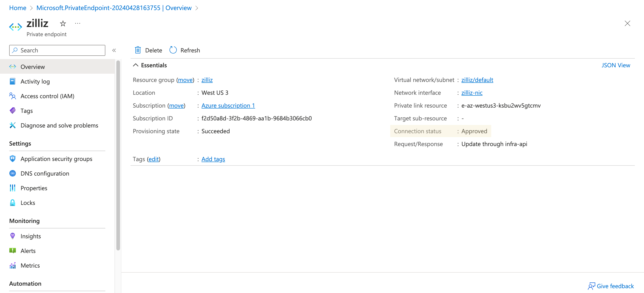The image size is (644, 293).
Task: Click the Refresh circular arrow icon
Action: pyautogui.click(x=173, y=50)
